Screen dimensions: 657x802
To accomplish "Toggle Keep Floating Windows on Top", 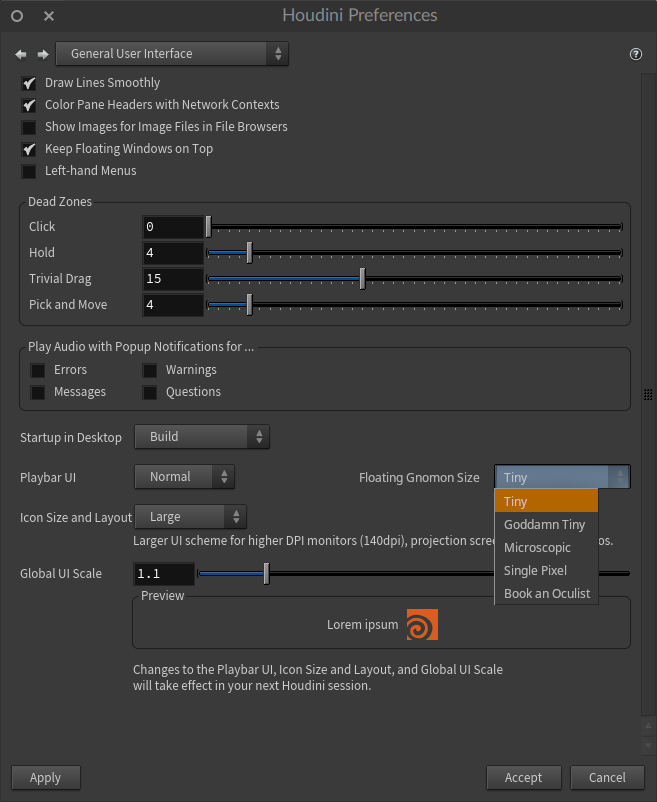I will [x=29, y=149].
